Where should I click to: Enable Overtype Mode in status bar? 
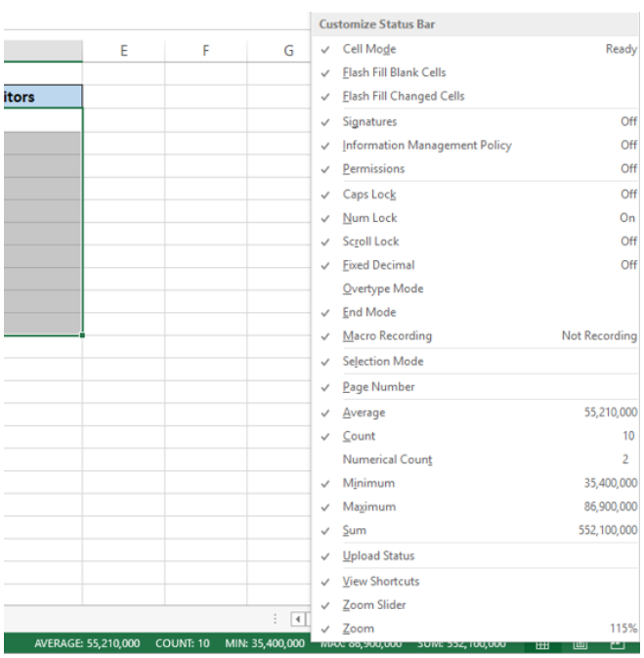[476, 288]
